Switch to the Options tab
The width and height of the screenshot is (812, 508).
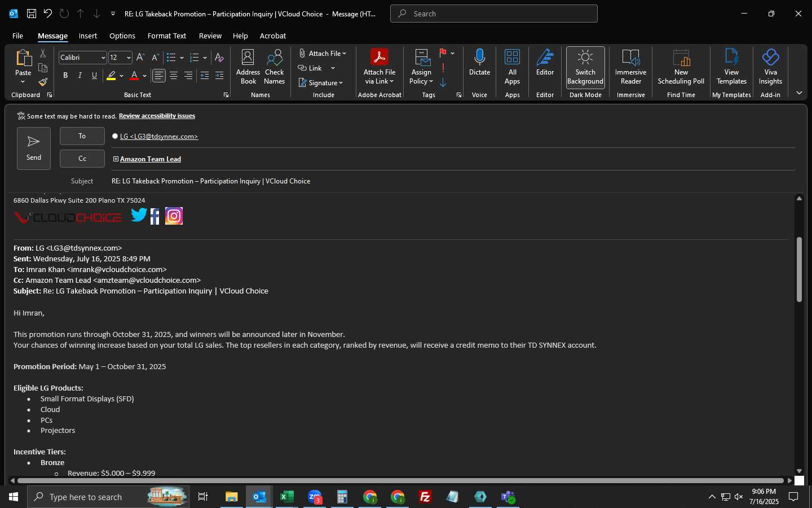pyautogui.click(x=122, y=36)
